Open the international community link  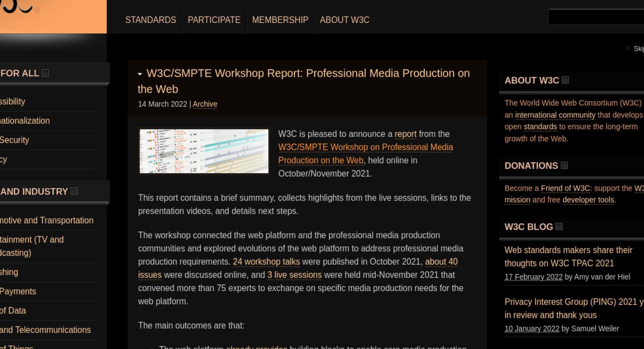555,115
